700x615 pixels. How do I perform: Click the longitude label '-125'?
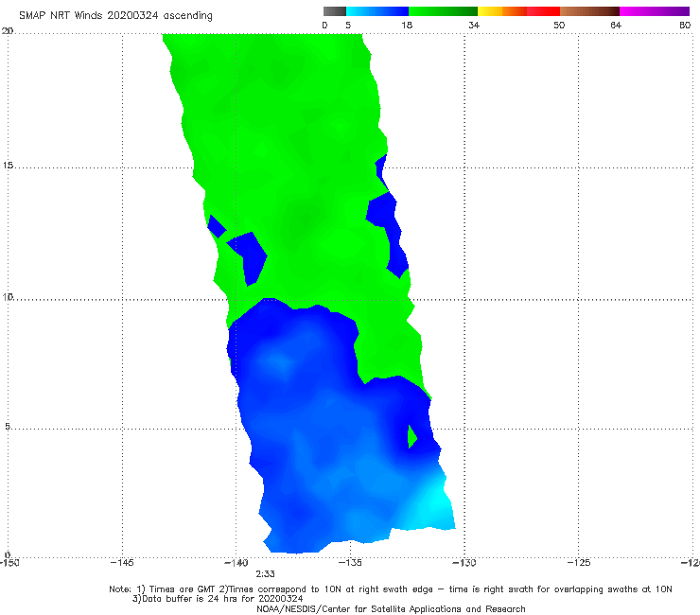[x=579, y=563]
